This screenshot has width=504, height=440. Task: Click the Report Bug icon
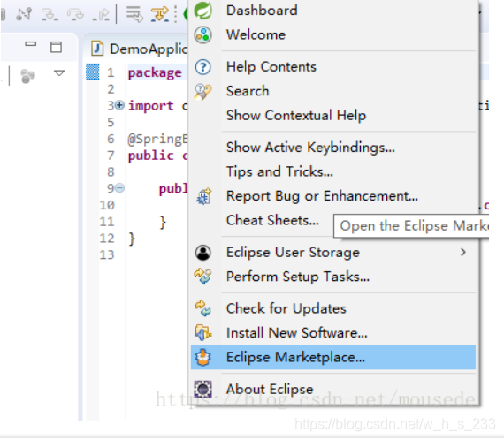pyautogui.click(x=203, y=196)
